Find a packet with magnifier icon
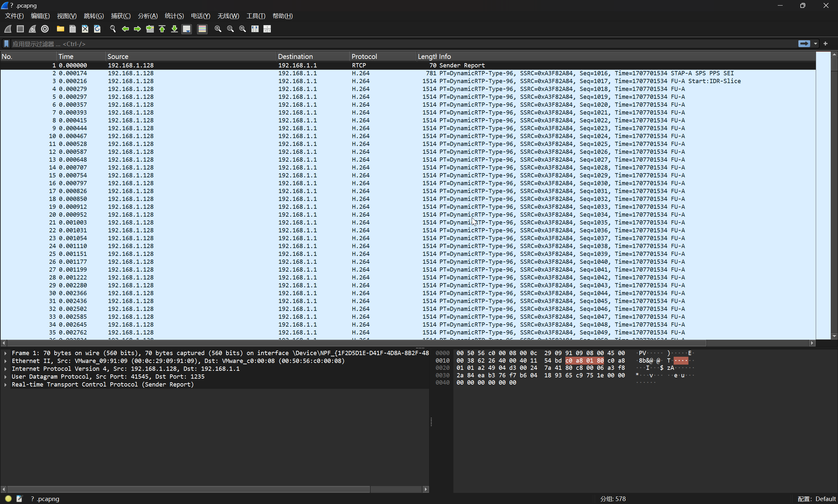838x504 pixels. coord(113,29)
